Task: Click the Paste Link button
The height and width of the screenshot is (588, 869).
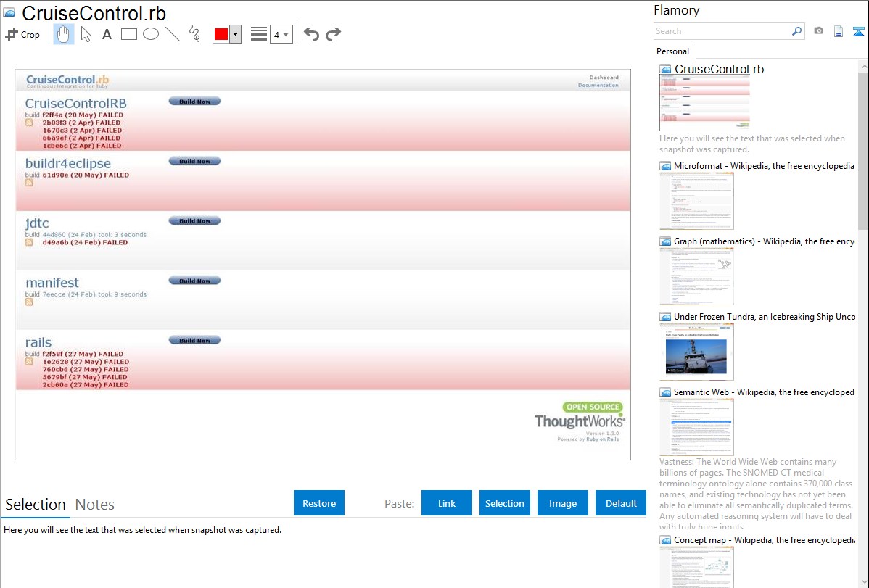Action: tap(447, 503)
